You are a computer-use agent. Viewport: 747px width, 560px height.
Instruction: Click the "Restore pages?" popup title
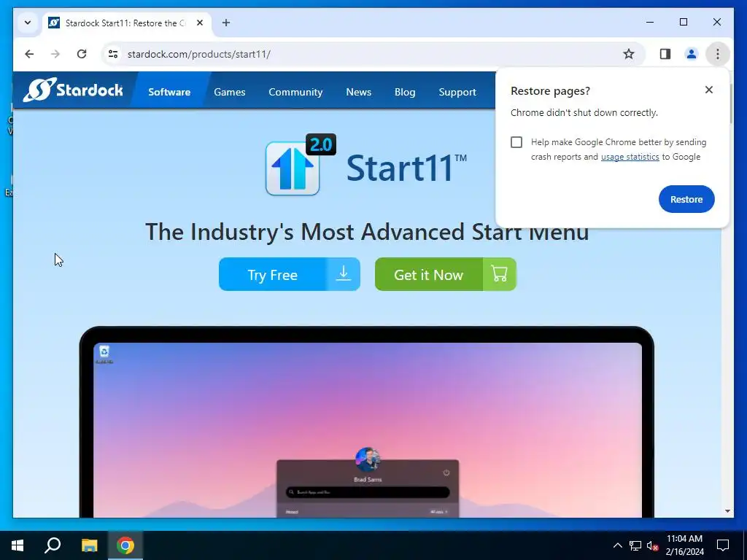[550, 91]
